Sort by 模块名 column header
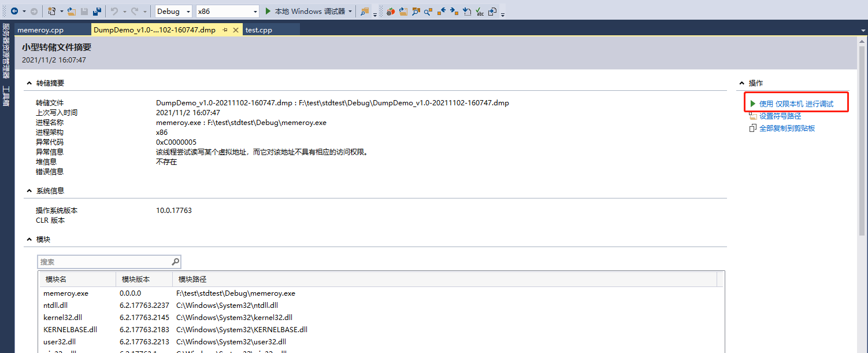The image size is (868, 353). tap(77, 280)
